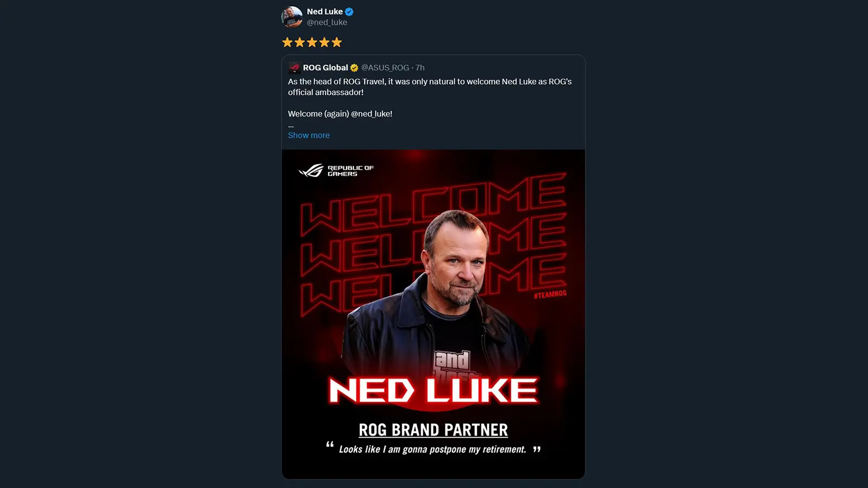
Task: Expand the quoted tweet with Show more
Action: pyautogui.click(x=309, y=135)
